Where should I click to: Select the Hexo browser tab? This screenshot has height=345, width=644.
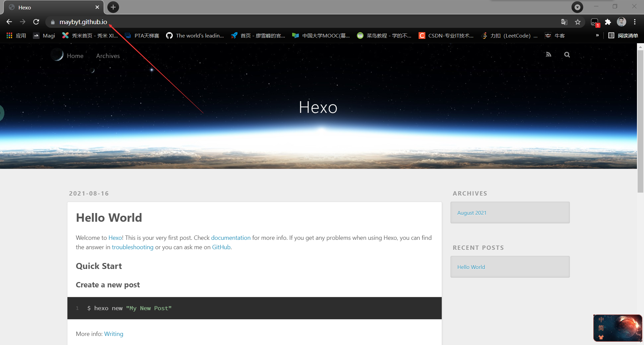point(54,7)
